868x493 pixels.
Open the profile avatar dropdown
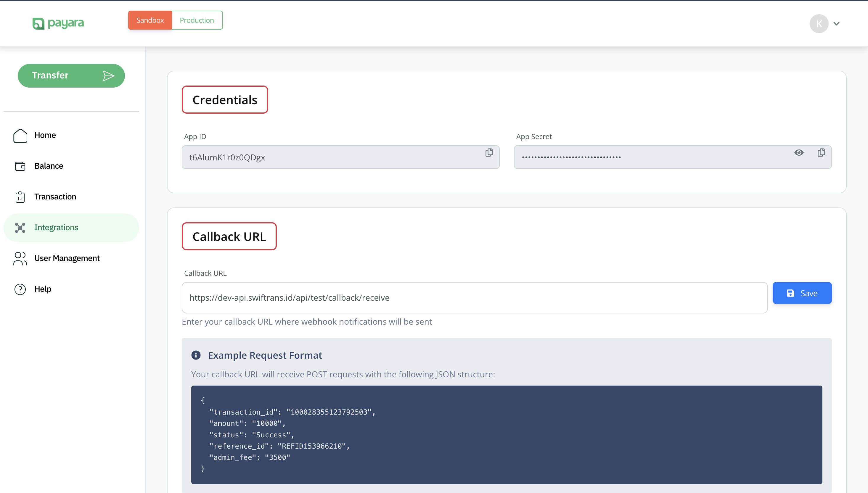pos(819,23)
